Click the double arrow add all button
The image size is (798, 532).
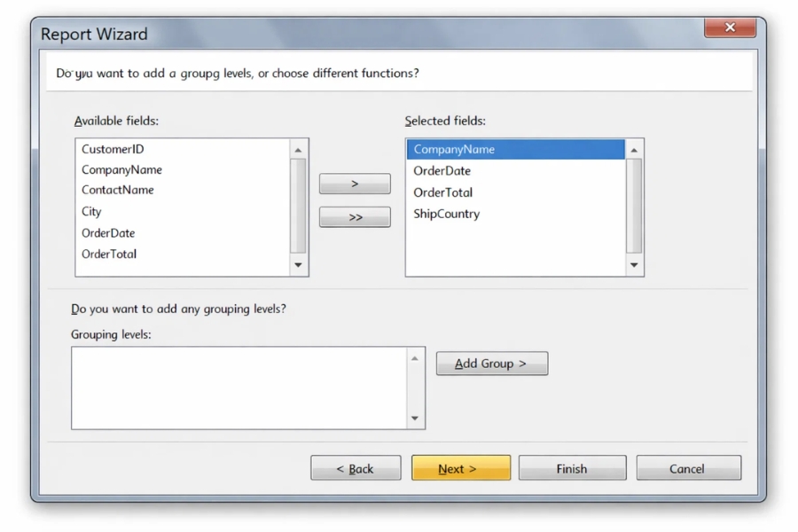pyautogui.click(x=355, y=217)
